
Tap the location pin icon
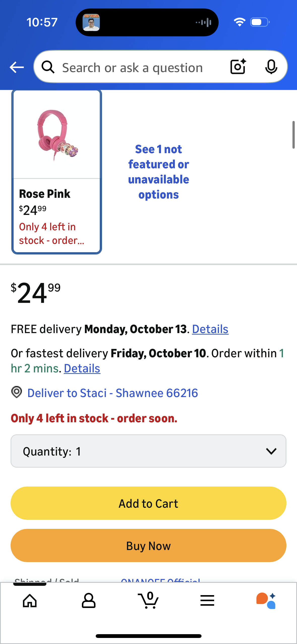pyautogui.click(x=17, y=392)
